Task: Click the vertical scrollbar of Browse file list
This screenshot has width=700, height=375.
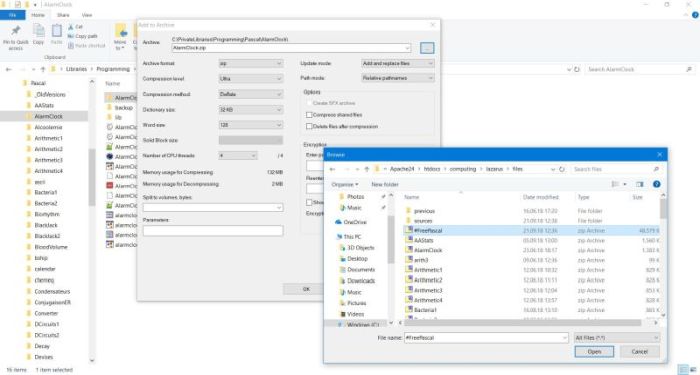Action: coord(663,209)
